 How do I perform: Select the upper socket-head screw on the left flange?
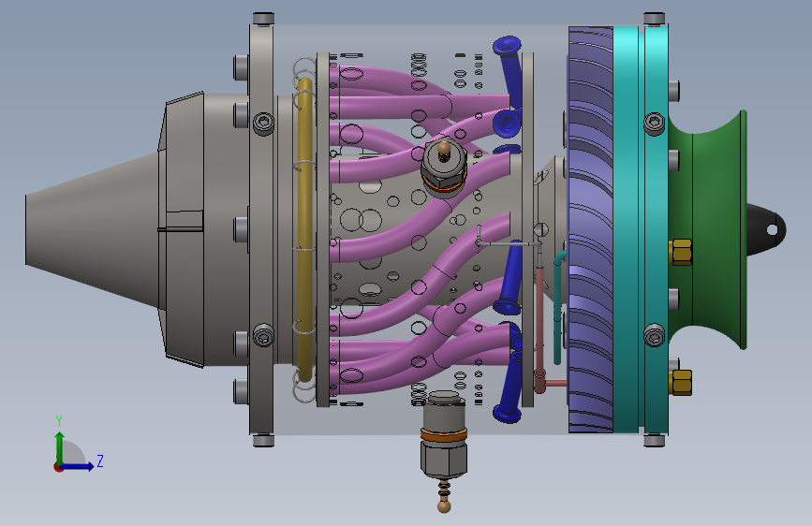[x=263, y=124]
